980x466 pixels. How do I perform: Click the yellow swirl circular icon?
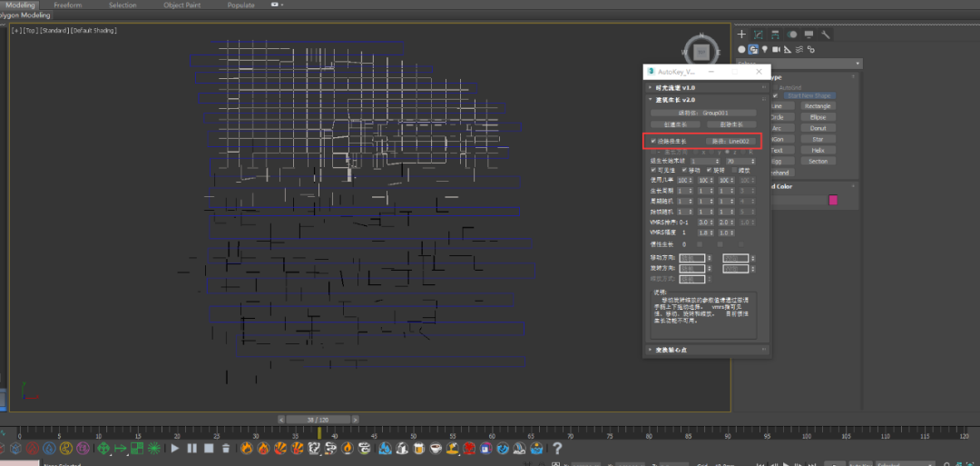click(x=65, y=448)
